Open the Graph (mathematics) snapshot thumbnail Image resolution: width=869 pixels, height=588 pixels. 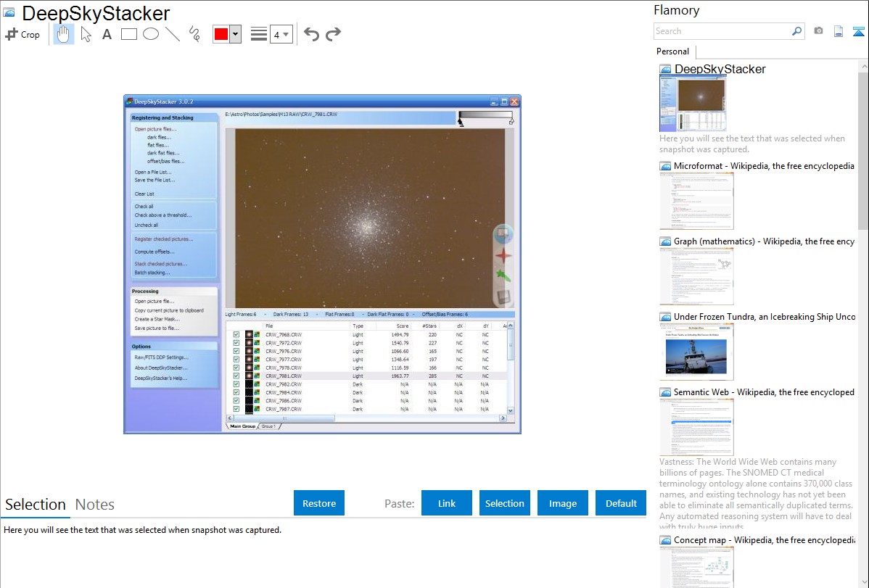click(696, 276)
